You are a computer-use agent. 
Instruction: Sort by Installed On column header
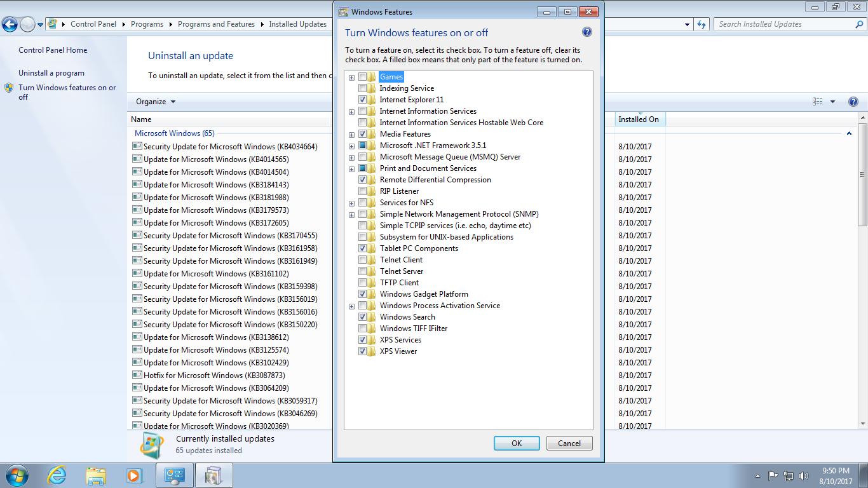(x=640, y=119)
